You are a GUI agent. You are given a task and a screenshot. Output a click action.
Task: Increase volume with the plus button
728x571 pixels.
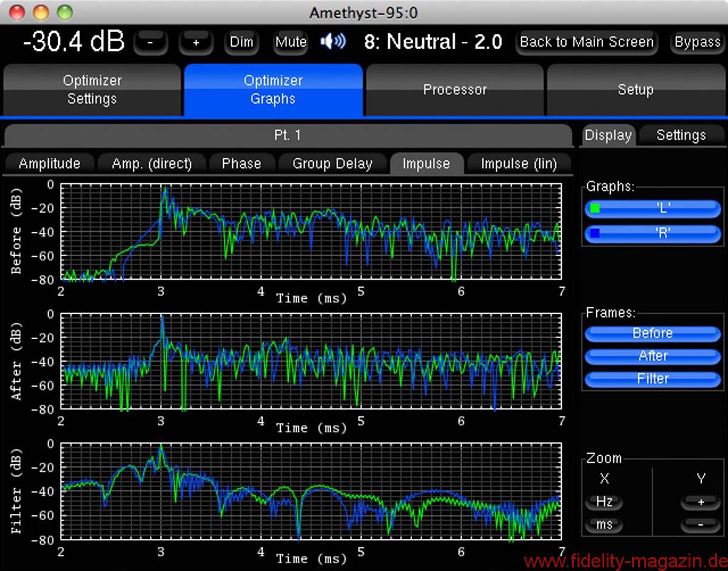point(196,42)
